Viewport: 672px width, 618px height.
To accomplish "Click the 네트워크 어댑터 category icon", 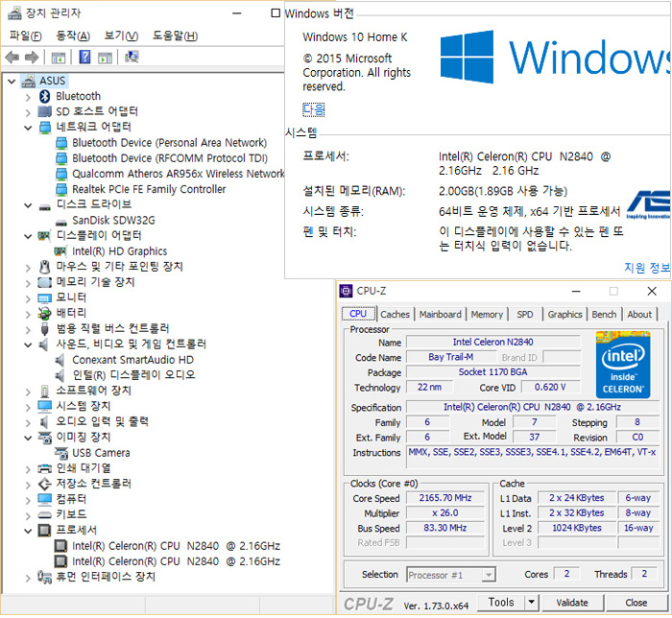I will coord(45,128).
